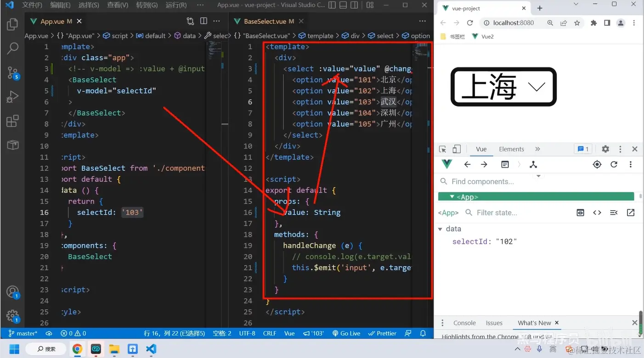
Task: Open the city select dropdown showing 上海
Action: [x=503, y=87]
